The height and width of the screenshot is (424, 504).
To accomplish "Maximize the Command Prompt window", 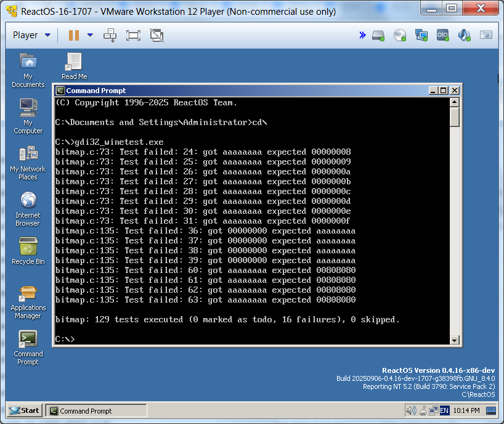I will click(x=444, y=91).
